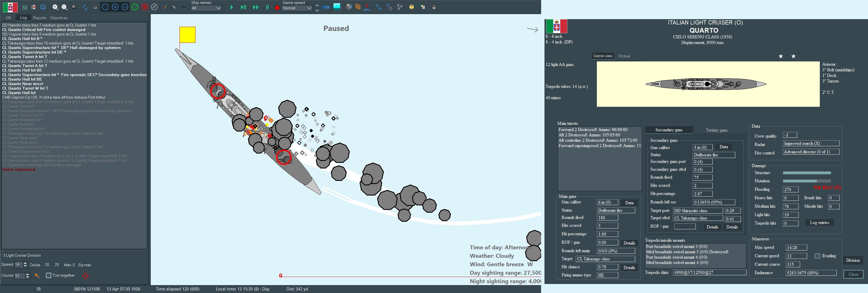Toggle the Evading checkbox
Image resolution: width=868 pixels, height=293 pixels.
click(x=817, y=256)
